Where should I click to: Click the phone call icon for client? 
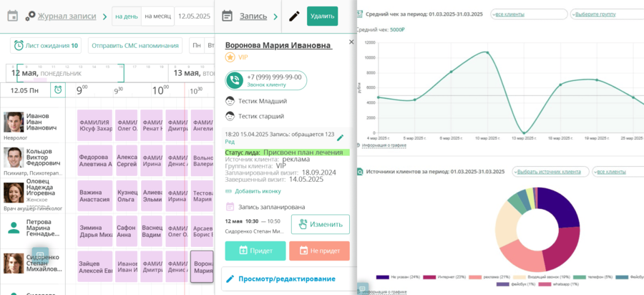[x=234, y=80]
